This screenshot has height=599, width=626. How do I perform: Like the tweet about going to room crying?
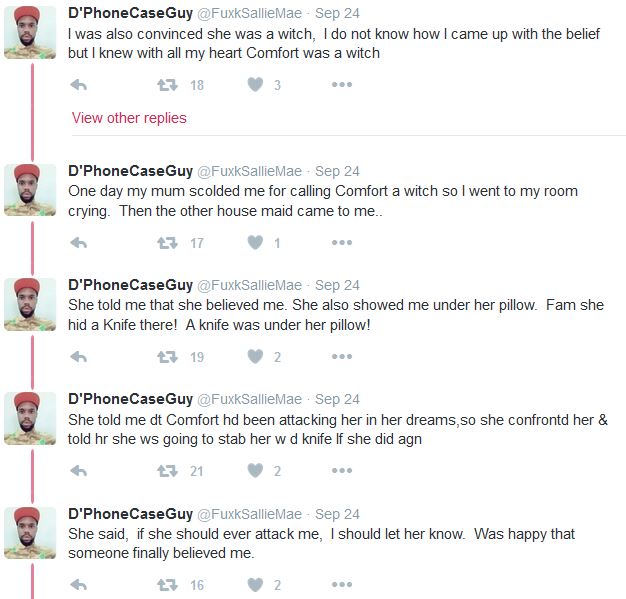point(255,242)
